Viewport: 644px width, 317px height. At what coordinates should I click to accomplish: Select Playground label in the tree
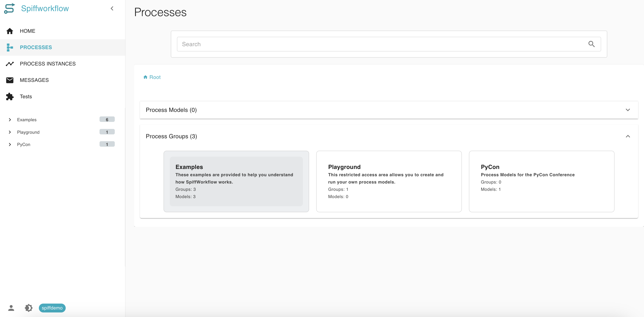28,132
